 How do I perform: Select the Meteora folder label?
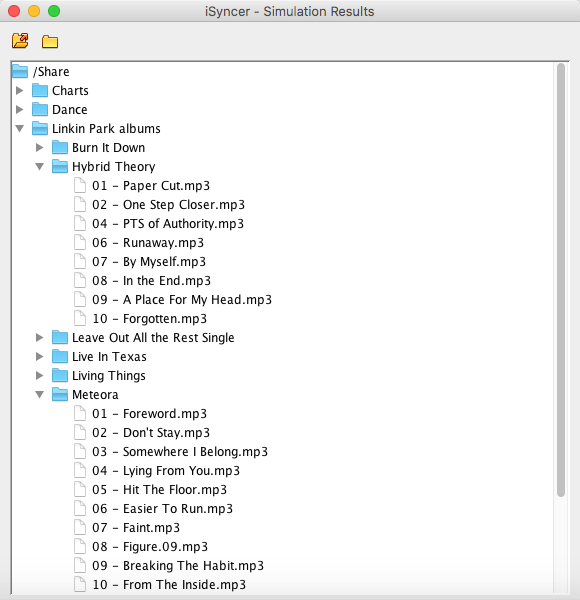(x=95, y=395)
